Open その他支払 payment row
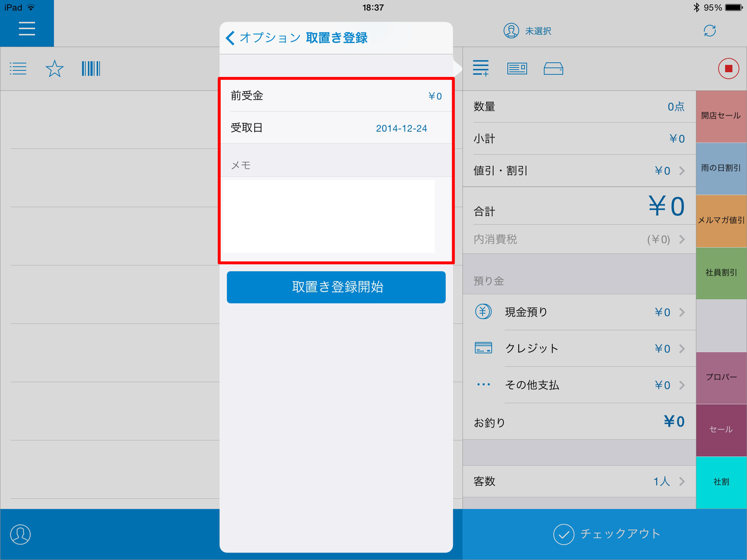Image resolution: width=747 pixels, height=560 pixels. point(580,385)
